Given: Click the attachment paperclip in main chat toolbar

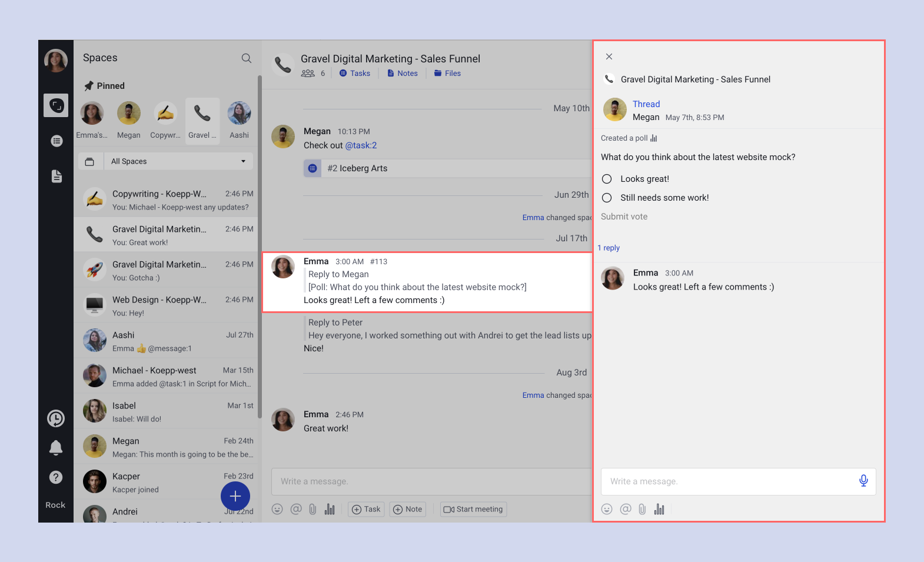Looking at the screenshot, I should pyautogui.click(x=313, y=509).
